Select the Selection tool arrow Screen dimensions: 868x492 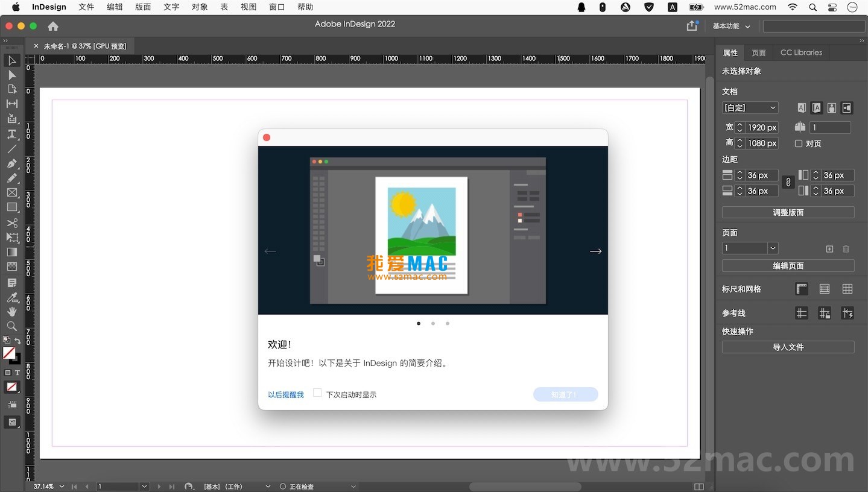tap(12, 60)
